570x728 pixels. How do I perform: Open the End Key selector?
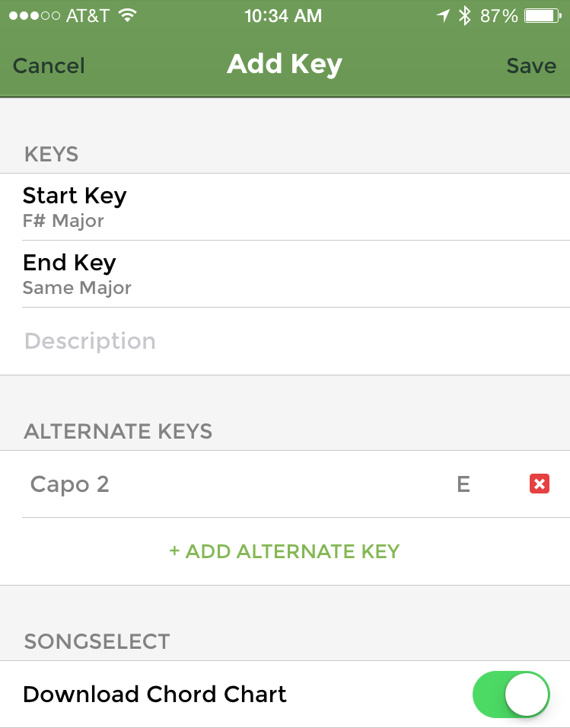pos(285,274)
